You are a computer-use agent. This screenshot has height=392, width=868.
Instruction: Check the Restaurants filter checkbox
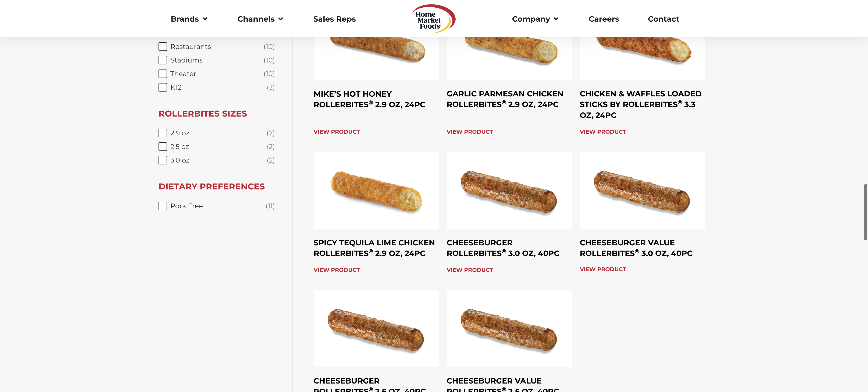(163, 47)
